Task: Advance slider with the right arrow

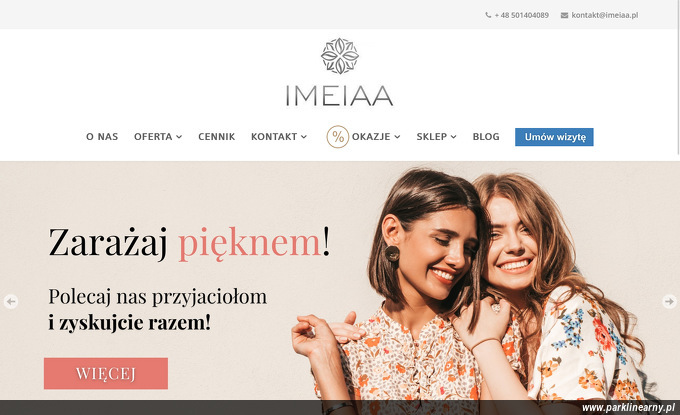Action: [669, 301]
